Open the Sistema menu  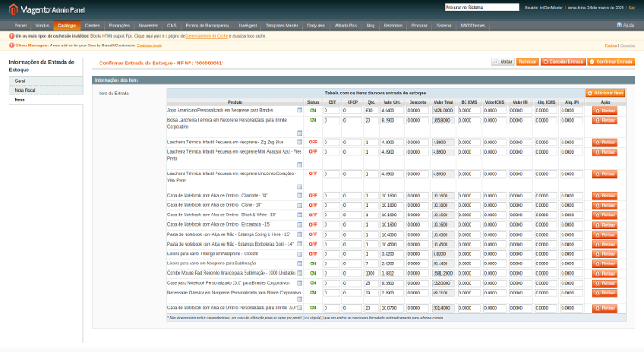444,26
